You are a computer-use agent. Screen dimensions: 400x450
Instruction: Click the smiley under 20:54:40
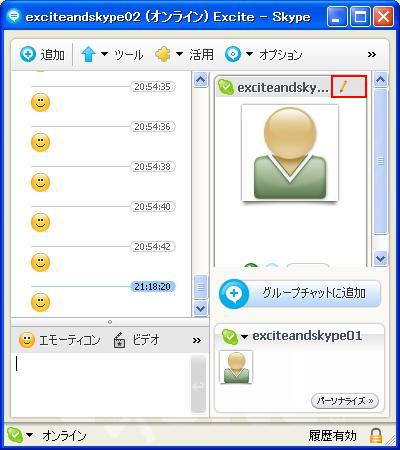pyautogui.click(x=40, y=222)
